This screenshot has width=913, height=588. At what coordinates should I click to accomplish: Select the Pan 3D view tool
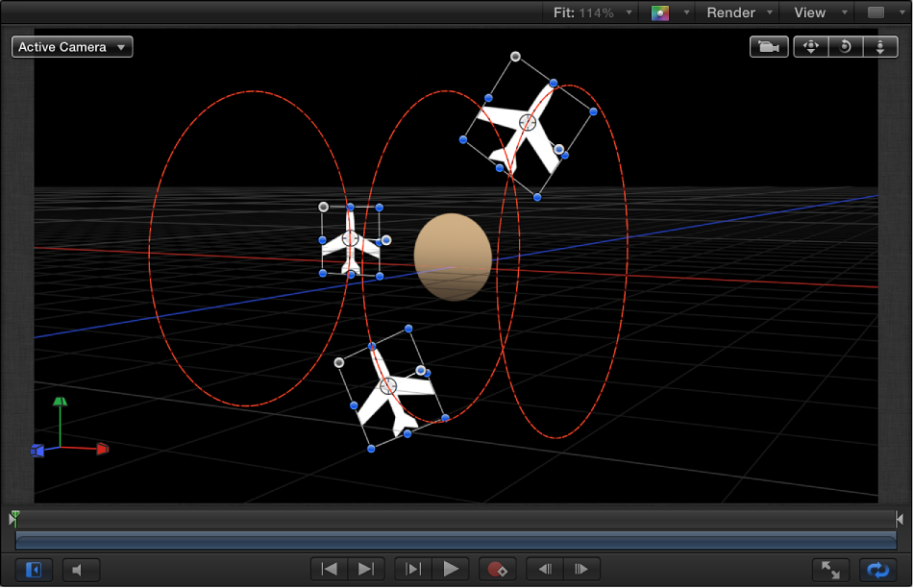(x=810, y=46)
